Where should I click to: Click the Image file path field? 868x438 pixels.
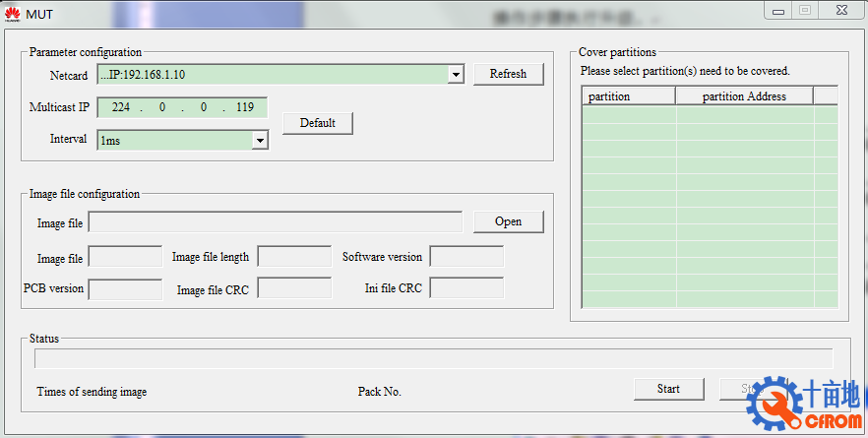275,222
